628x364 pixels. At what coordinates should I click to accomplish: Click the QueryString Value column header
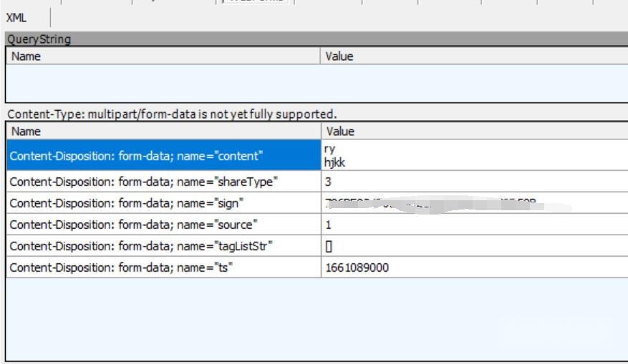pyautogui.click(x=474, y=56)
